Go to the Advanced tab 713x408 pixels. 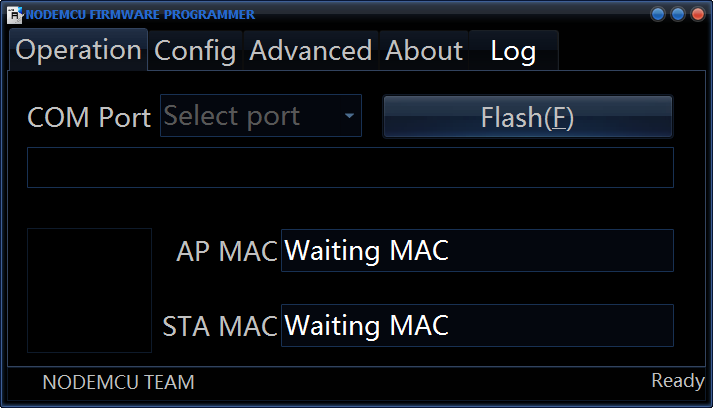(311, 50)
